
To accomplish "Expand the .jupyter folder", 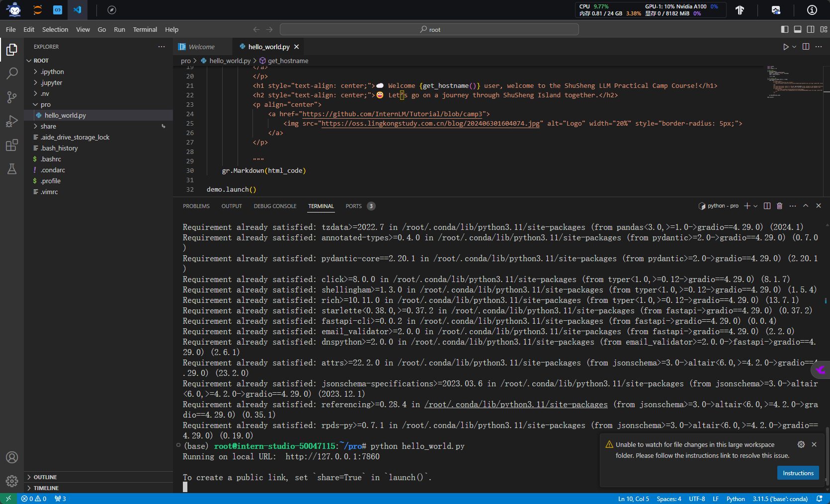I will [x=98, y=82].
